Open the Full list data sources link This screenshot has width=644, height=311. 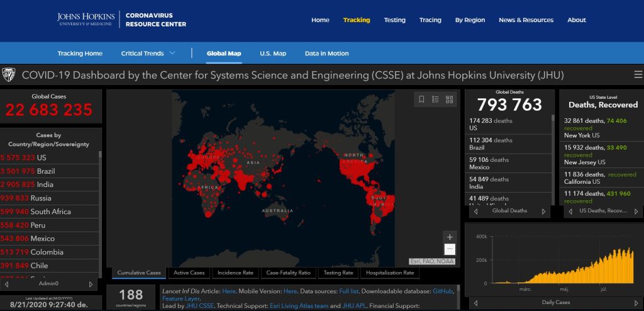(348, 291)
